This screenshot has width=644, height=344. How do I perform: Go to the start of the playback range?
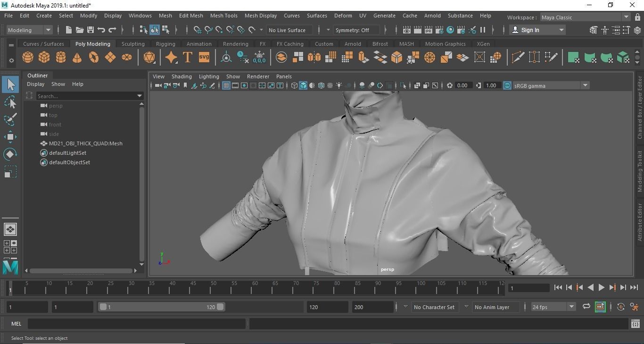pos(558,287)
